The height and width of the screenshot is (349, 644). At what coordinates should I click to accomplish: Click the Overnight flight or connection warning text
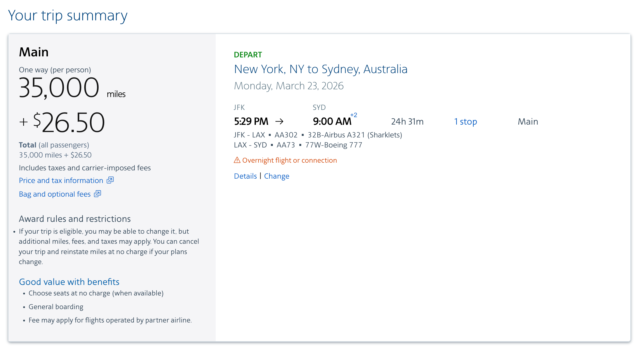point(289,160)
